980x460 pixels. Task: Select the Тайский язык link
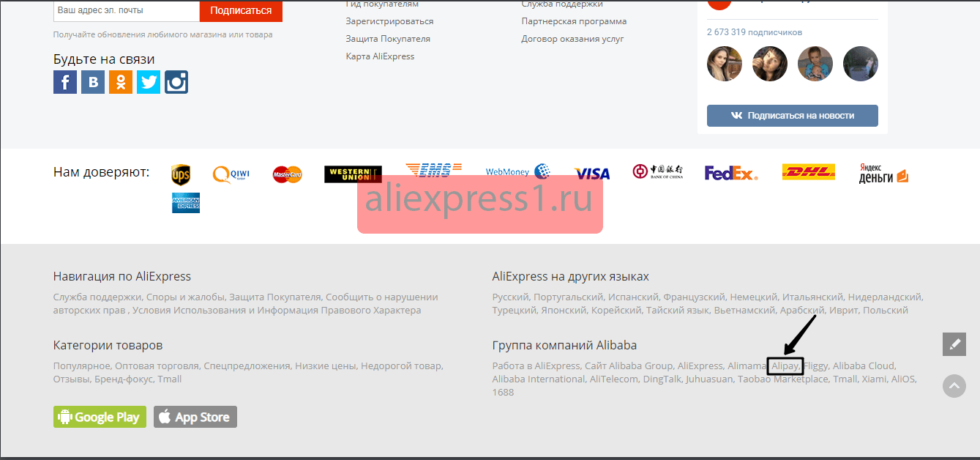coord(678,311)
